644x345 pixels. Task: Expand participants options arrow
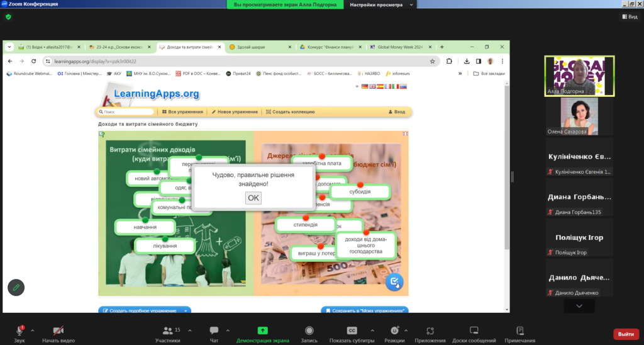(190, 330)
